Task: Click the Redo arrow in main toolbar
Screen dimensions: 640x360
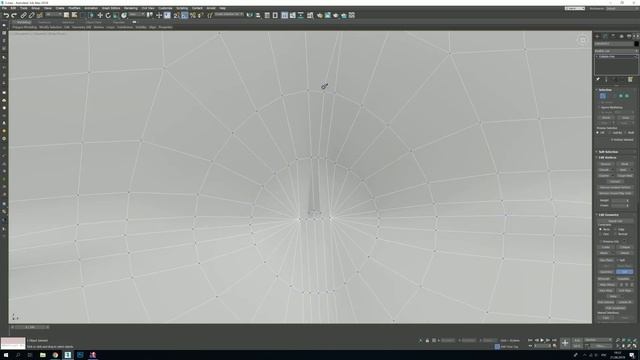Action: click(x=14, y=15)
